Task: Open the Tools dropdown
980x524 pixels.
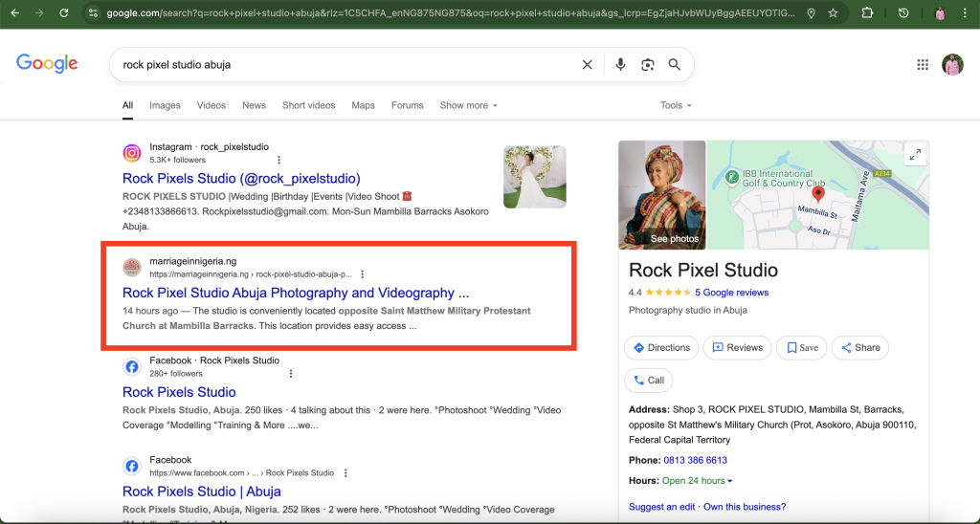Action: click(x=676, y=105)
